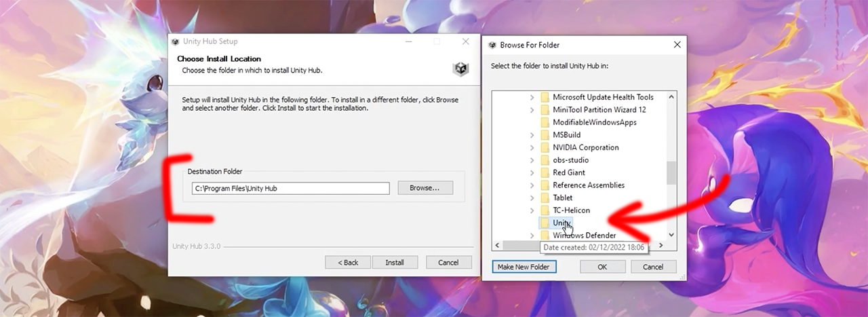This screenshot has width=868, height=317.
Task: Close the Browse For Folder dialog
Action: [x=677, y=45]
